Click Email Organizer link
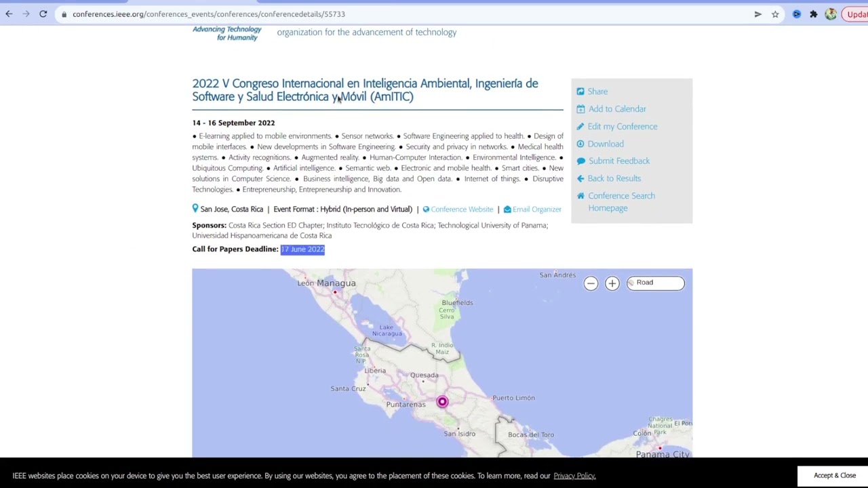 click(537, 209)
